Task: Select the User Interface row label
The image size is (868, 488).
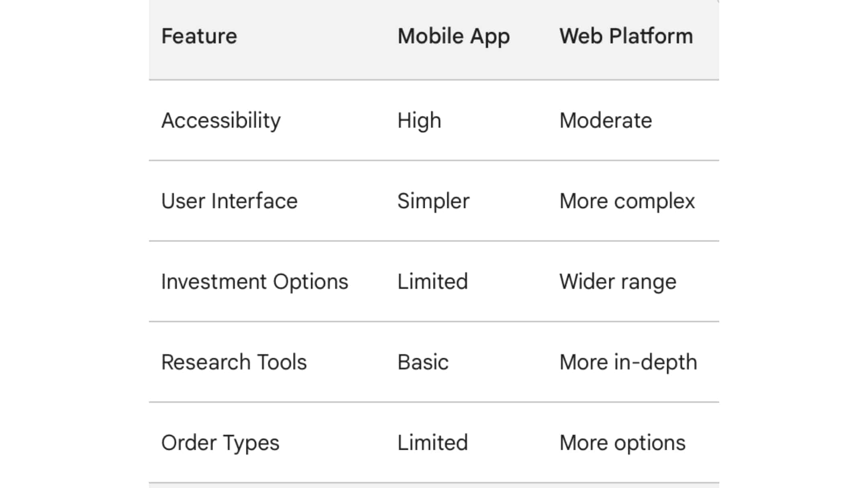Action: point(229,201)
